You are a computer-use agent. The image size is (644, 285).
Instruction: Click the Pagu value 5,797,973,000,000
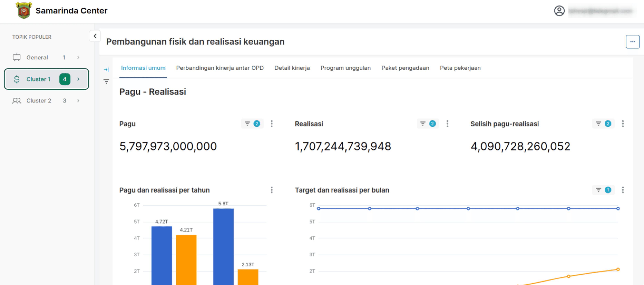168,146
